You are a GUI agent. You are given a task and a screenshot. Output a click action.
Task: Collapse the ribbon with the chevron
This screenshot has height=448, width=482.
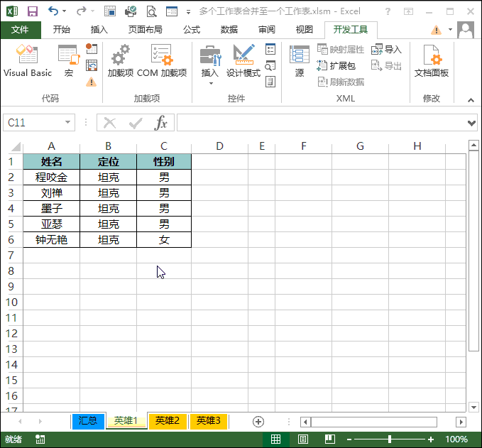471,100
